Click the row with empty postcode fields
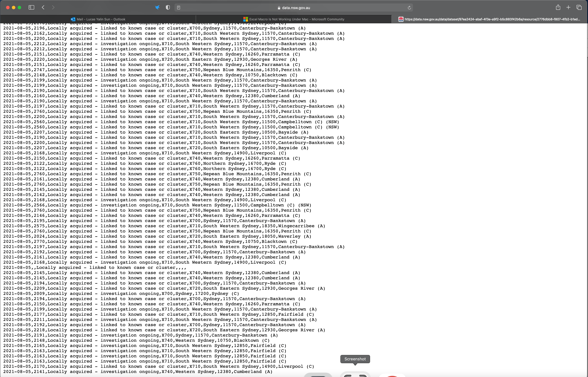 pyautogui.click(x=95, y=268)
